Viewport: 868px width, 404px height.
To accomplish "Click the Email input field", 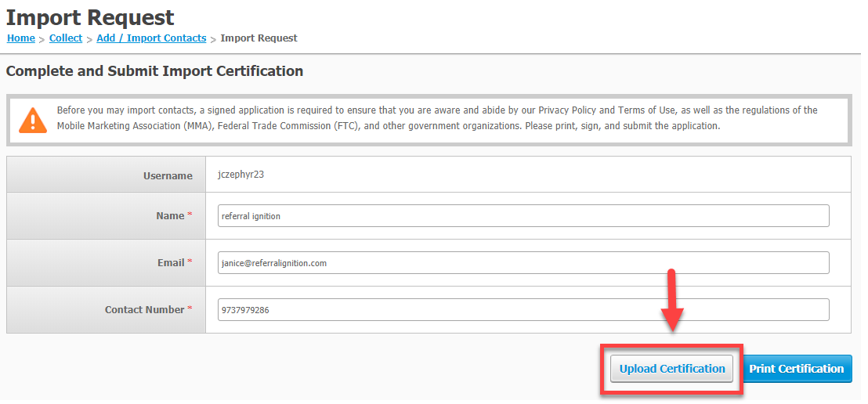I will [x=523, y=263].
